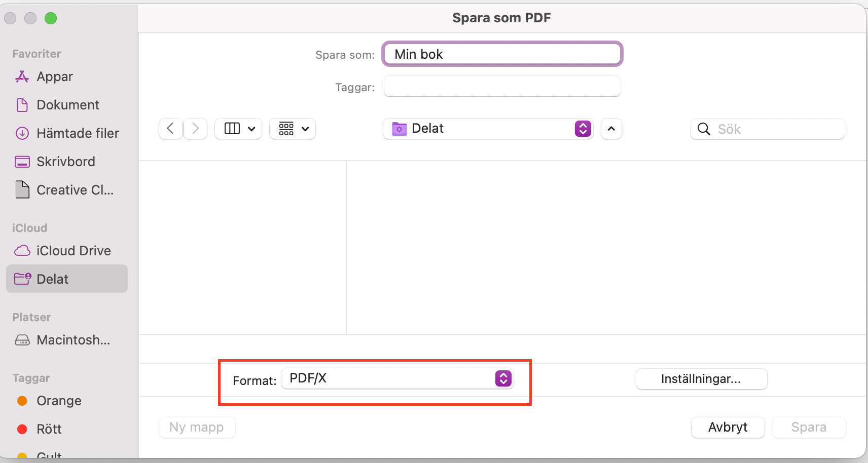This screenshot has width=868, height=463.
Task: Open Skrivbord location in sidebar
Action: pos(66,162)
